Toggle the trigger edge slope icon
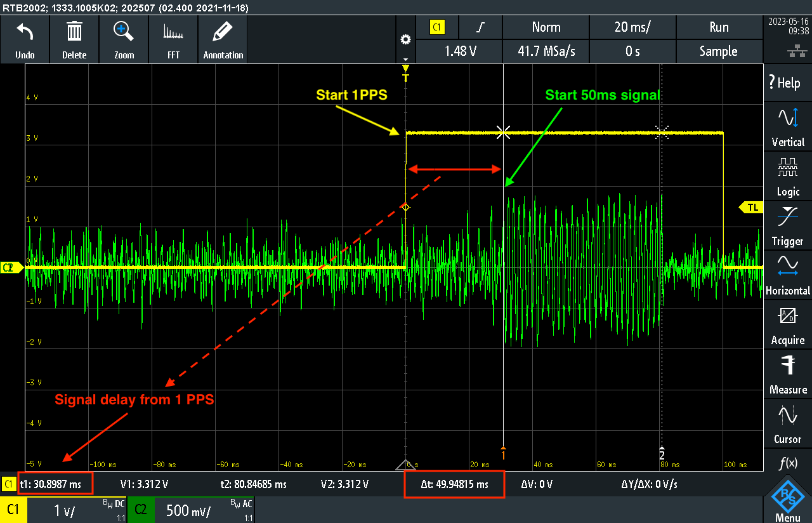The height and width of the screenshot is (523, 812). [x=480, y=27]
